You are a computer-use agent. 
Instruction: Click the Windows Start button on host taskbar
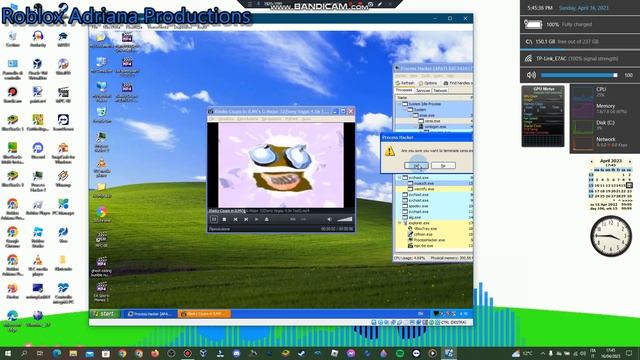(7, 353)
